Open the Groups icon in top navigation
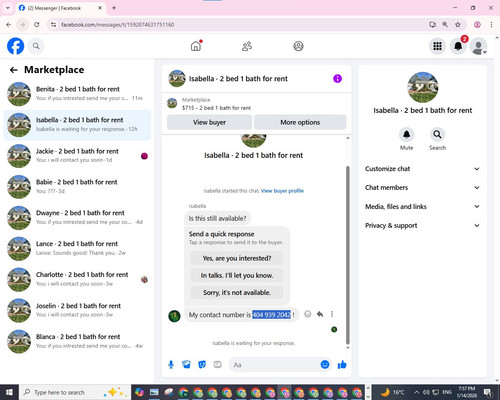The width and height of the screenshot is (500, 400). click(298, 46)
